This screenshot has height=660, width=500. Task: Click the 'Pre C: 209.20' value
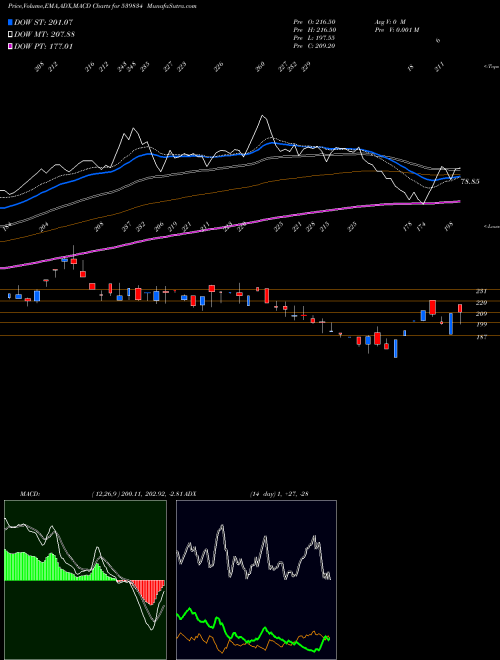(314, 45)
